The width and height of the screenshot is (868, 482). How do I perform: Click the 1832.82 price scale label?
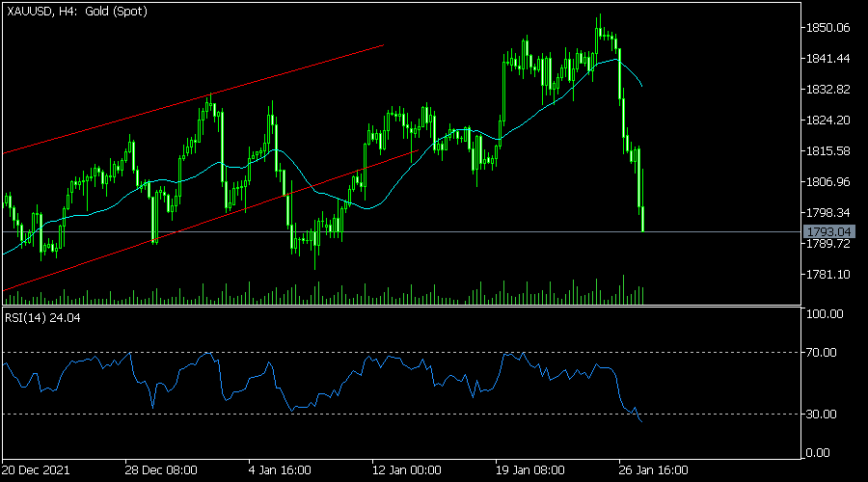pyautogui.click(x=827, y=90)
